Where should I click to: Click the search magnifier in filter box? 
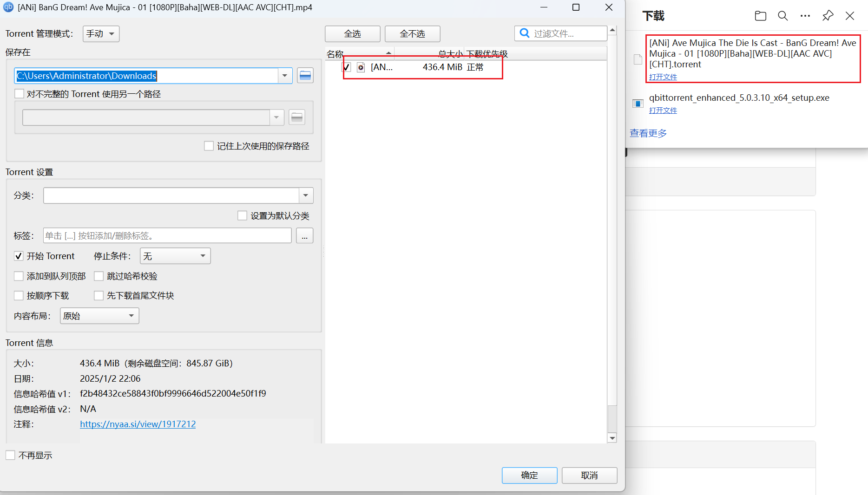pos(525,33)
